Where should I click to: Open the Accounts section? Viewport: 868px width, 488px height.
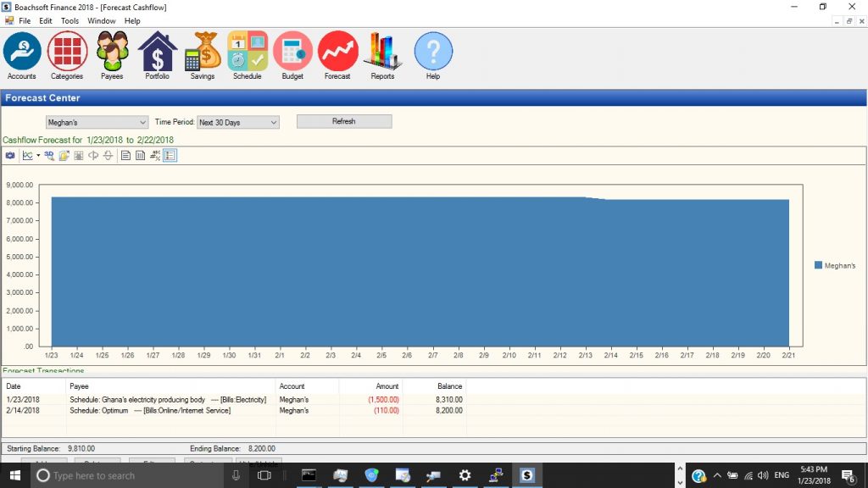pos(21,55)
